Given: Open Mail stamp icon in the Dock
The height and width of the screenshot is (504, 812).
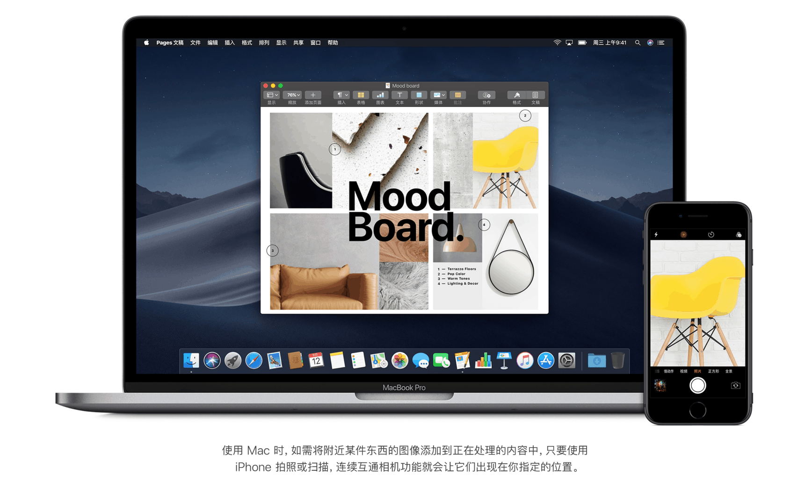Looking at the screenshot, I should point(275,360).
